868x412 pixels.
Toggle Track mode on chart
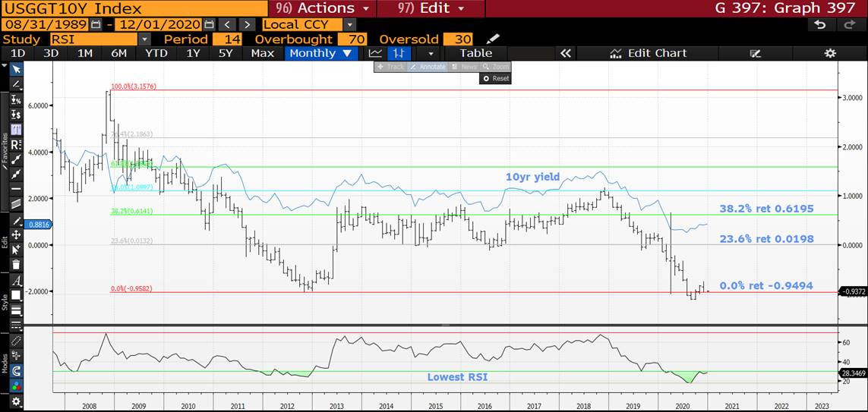point(390,67)
